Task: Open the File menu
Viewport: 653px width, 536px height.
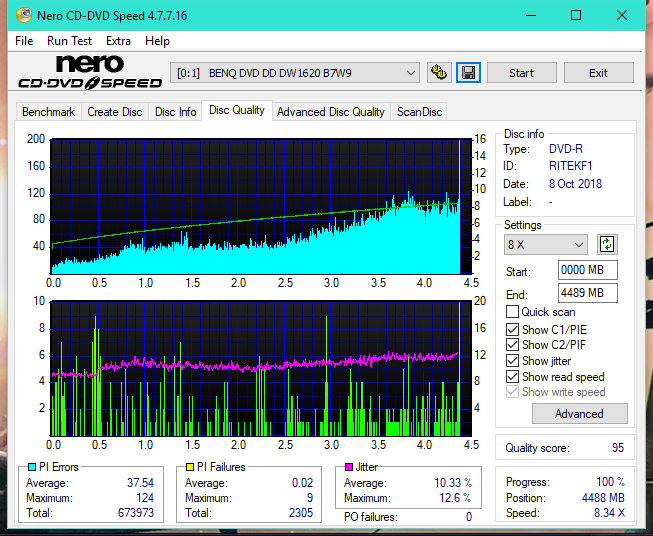Action: click(x=24, y=41)
